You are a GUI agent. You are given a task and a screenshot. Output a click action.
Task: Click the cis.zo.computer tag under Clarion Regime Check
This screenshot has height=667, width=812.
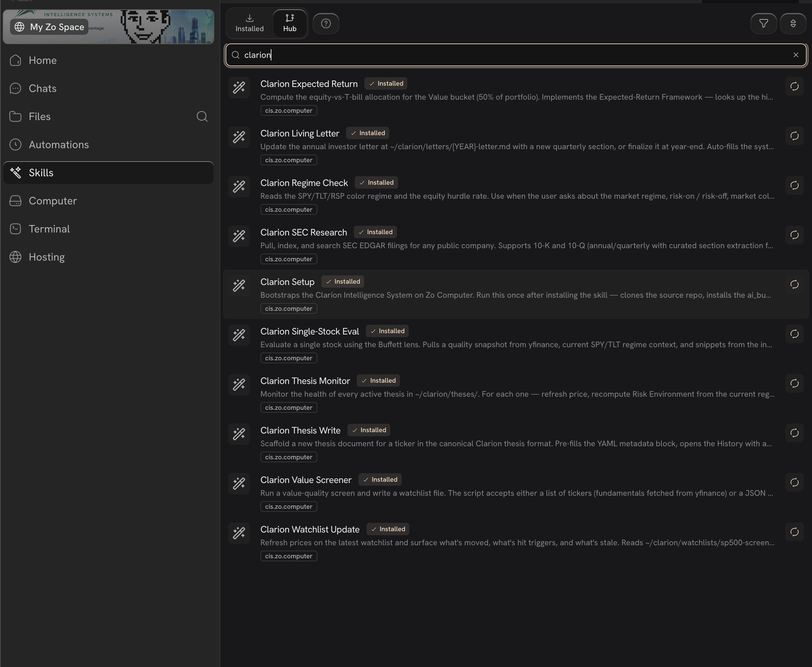(289, 209)
